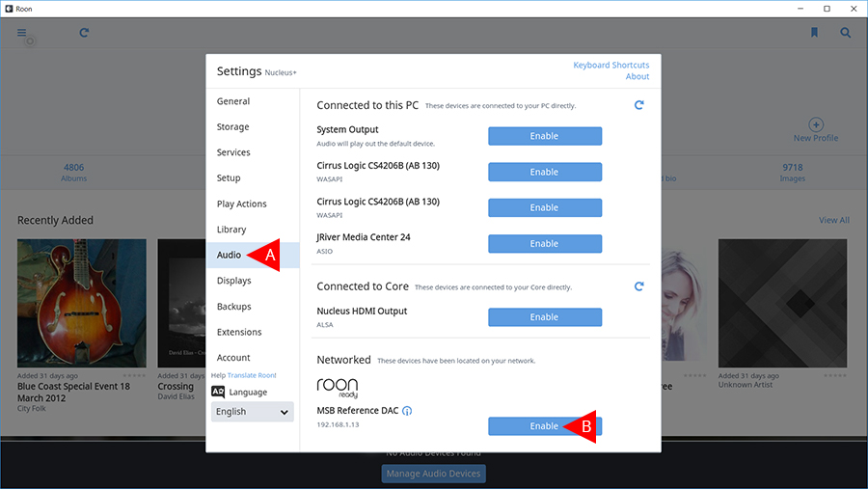Click the Unknown Artist label
This screenshot has height=489, width=868.
tap(746, 385)
